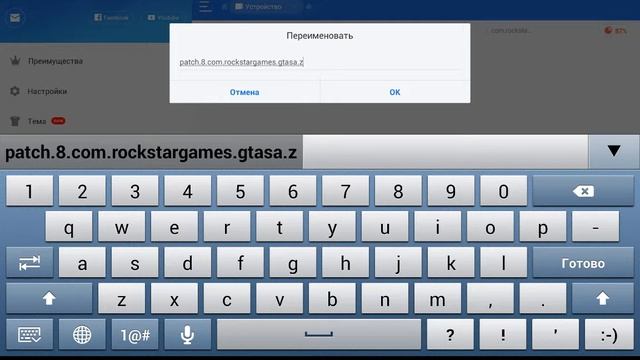
Task: Open Преимущества crown menu item
Action: [x=46, y=61]
